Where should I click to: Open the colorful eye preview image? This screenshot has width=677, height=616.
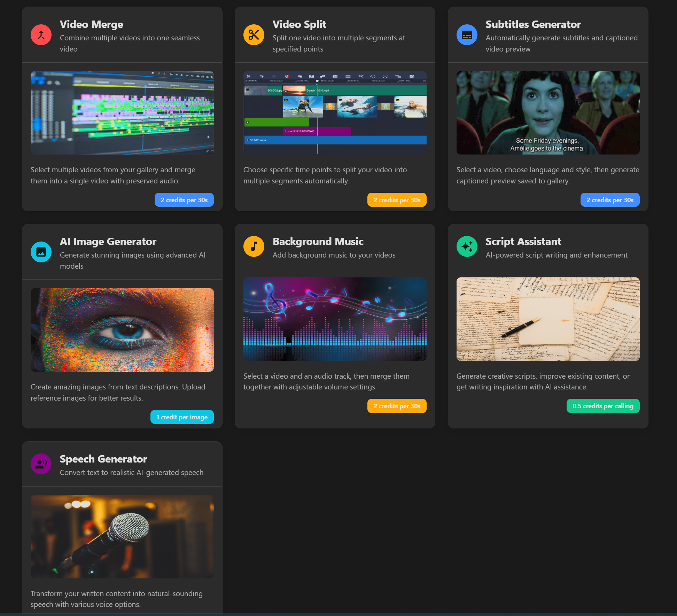pos(122,330)
